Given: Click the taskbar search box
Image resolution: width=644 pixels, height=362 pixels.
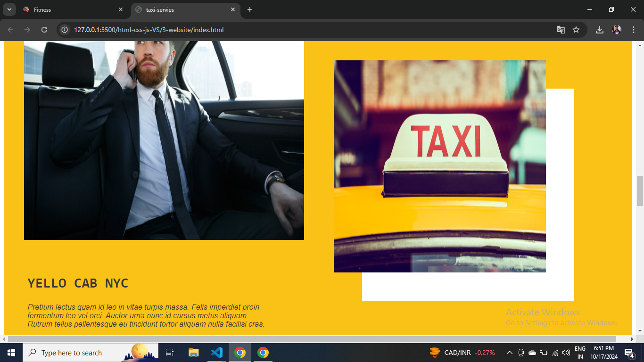Looking at the screenshot, I should click(x=91, y=353).
